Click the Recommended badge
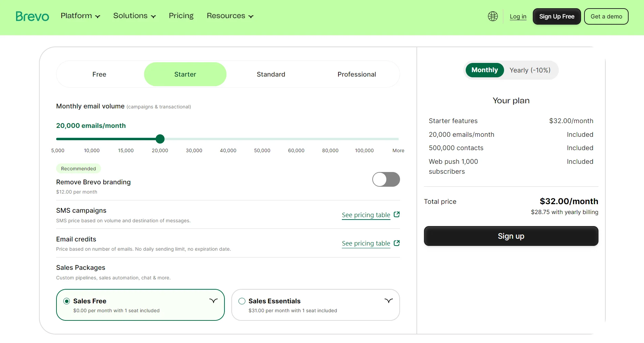Screen dimensions: 644x343 78,169
